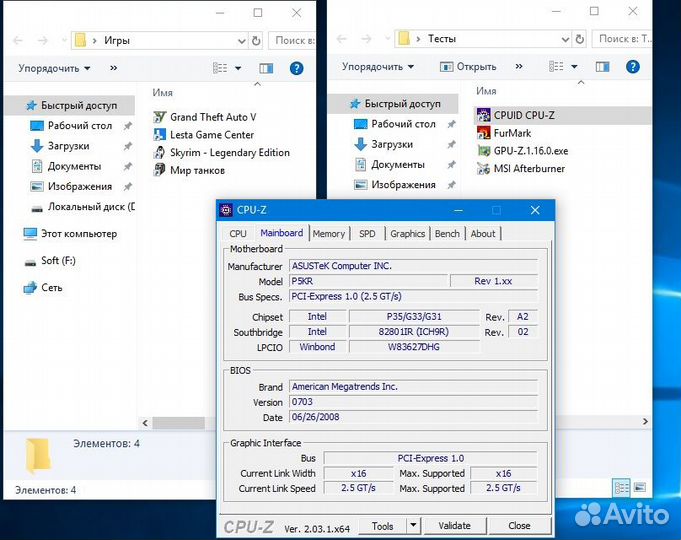Go back in the Игры window
The width and height of the screenshot is (681, 540).
pos(18,41)
